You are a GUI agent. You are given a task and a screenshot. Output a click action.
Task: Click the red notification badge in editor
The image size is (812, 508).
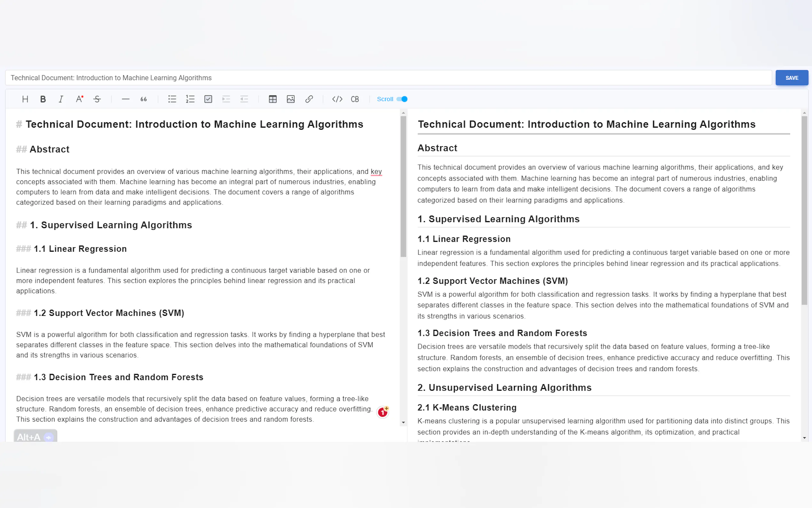tap(382, 412)
